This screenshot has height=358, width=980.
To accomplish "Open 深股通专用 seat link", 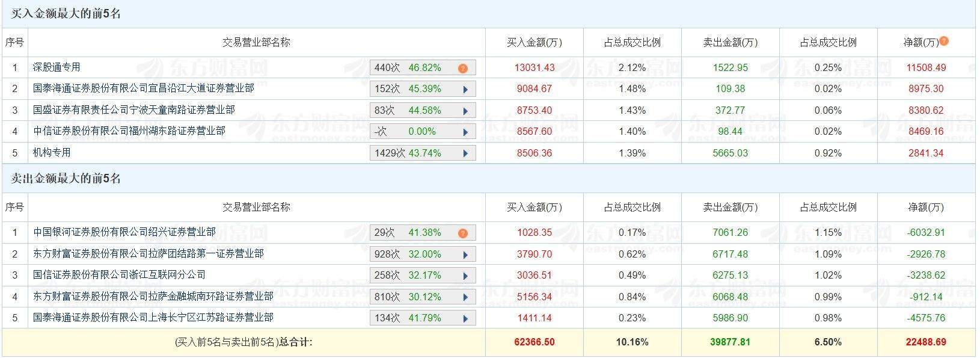I will tap(57, 67).
